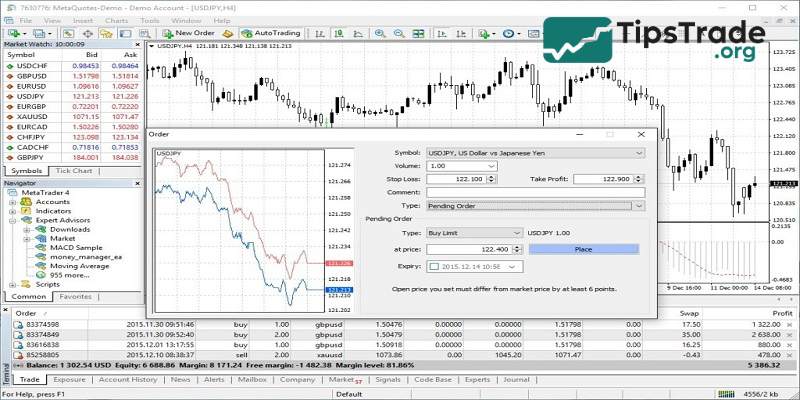The image size is (800, 400).
Task: Adjust the Take Profit spinner arrows
Action: click(640, 176)
